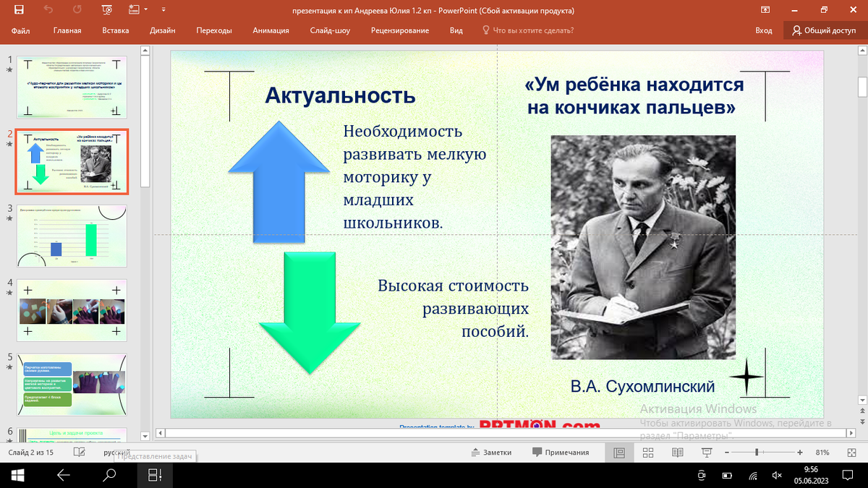The image size is (868, 488).
Task: Select slide 4 thumbnail with photos
Action: (x=72, y=311)
